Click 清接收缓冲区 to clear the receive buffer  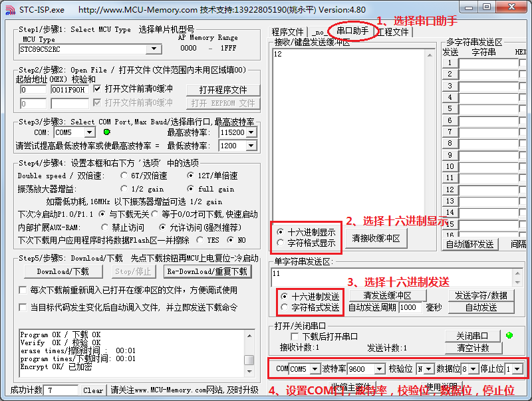[x=376, y=238]
